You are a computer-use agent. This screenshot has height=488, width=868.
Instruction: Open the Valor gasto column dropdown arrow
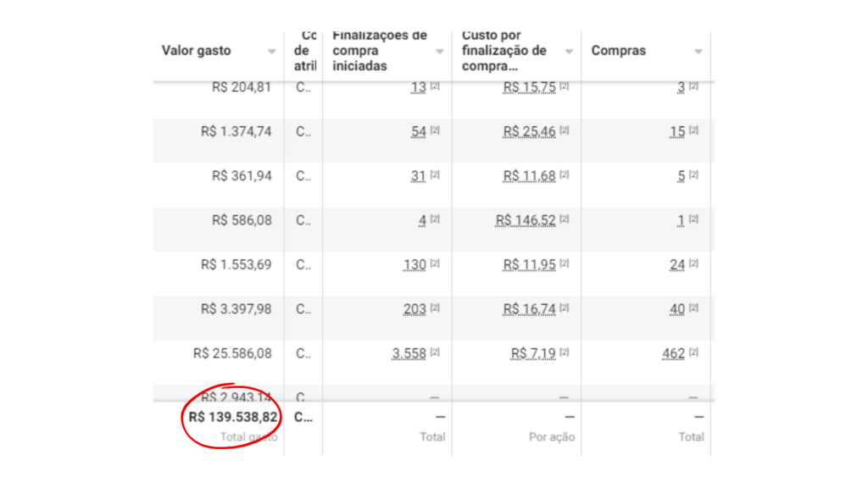pos(271,52)
